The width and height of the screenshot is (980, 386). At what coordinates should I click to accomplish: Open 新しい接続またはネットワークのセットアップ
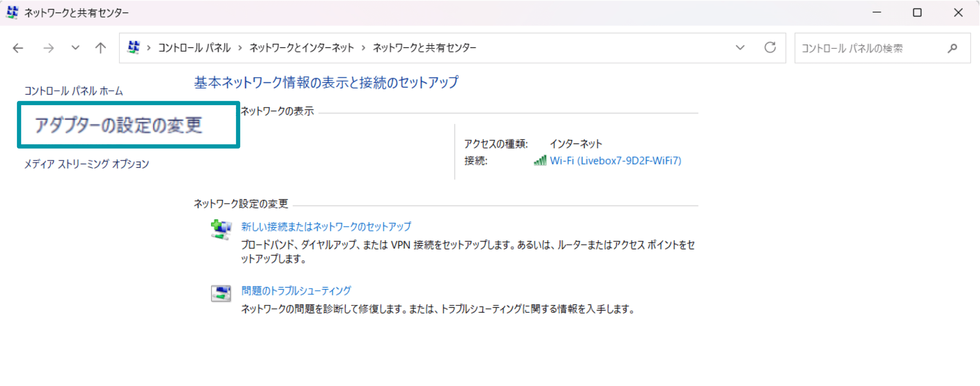[x=326, y=227]
